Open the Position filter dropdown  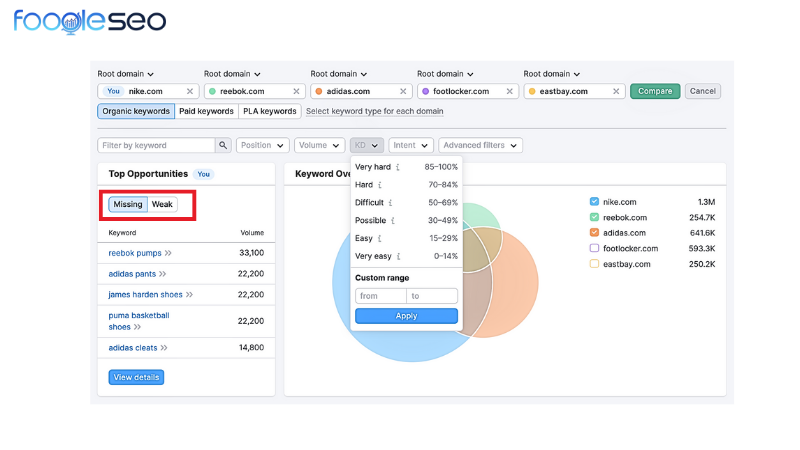[x=262, y=145]
